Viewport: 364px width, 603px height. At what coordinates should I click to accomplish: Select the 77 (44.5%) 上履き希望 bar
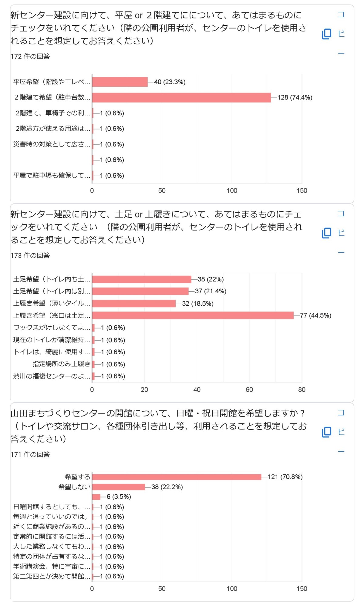pyautogui.click(x=193, y=315)
